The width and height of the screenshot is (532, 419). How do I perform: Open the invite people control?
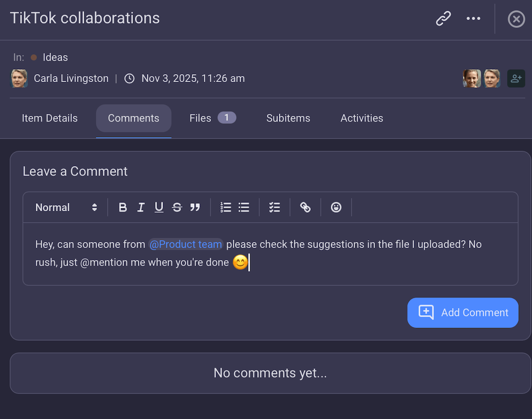516,78
